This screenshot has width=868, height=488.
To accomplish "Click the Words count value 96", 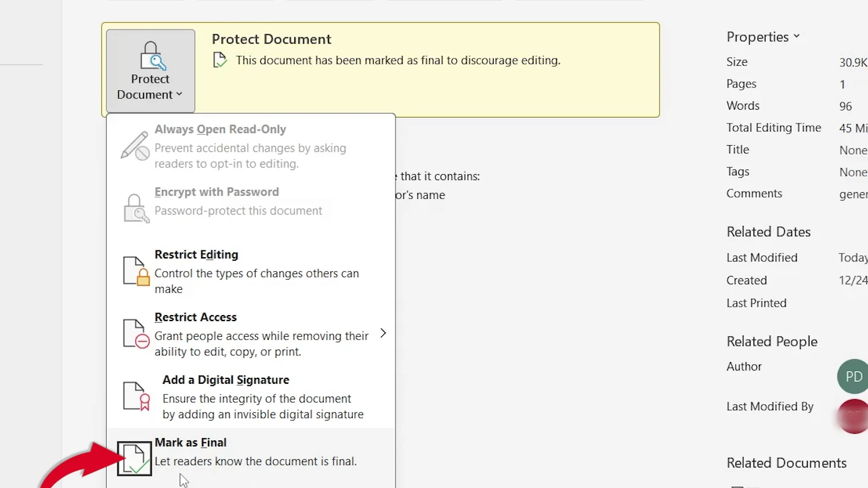I will click(x=845, y=107).
